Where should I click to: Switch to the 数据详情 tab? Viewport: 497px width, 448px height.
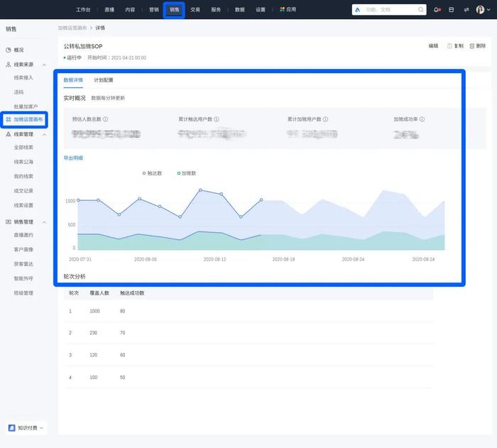point(73,80)
